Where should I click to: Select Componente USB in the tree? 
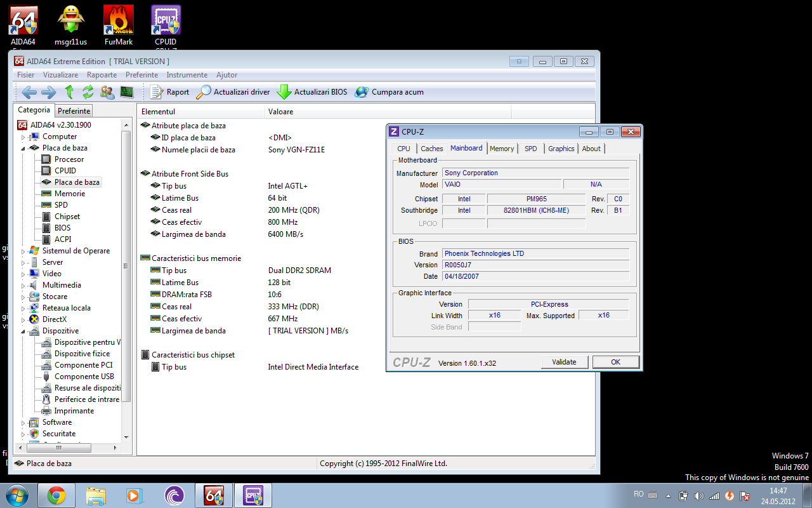coord(84,377)
